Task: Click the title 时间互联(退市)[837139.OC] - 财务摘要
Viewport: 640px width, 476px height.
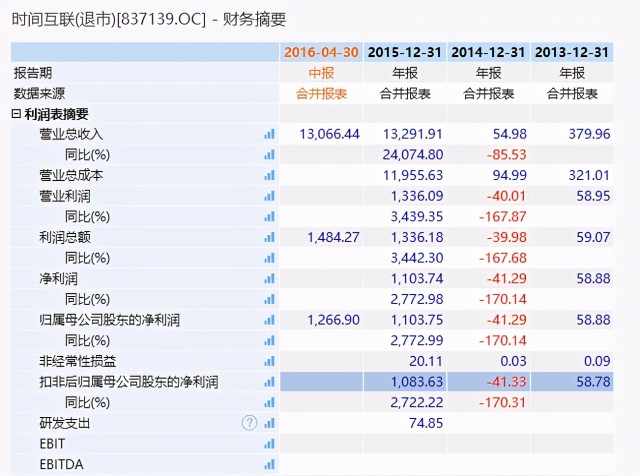Action: click(149, 19)
